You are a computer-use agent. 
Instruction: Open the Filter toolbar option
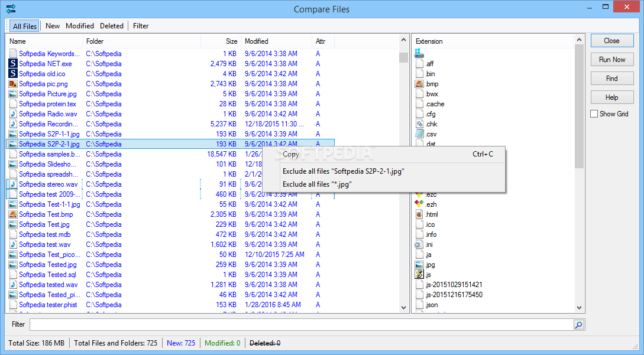tap(141, 26)
